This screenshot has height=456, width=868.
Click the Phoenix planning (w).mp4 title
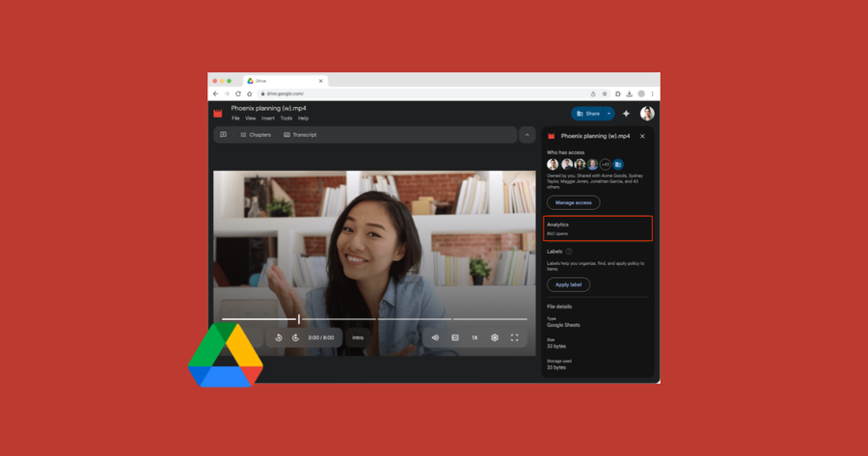coord(268,109)
